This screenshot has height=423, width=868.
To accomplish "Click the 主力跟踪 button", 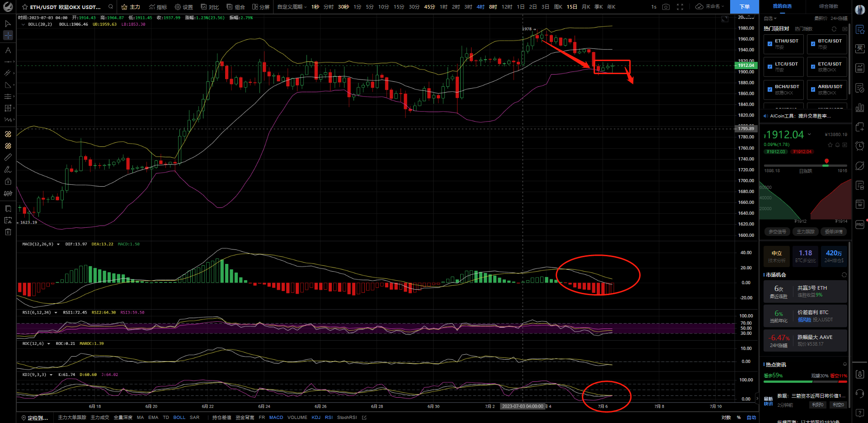I will pos(805,232).
